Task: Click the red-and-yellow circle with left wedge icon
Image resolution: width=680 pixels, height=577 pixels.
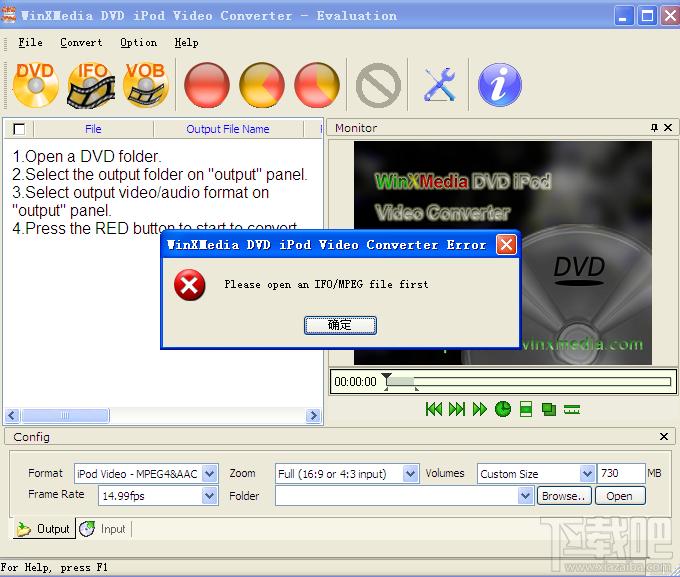Action: point(262,85)
